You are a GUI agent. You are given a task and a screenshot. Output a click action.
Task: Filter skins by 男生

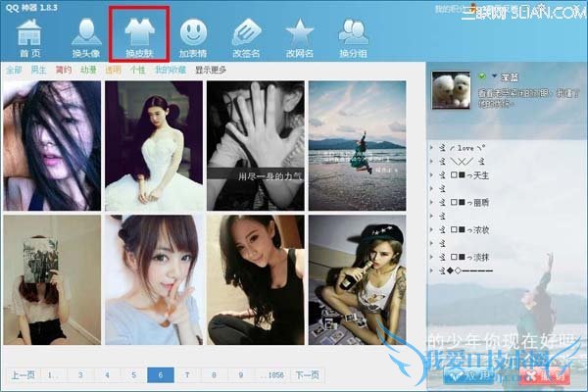coord(38,70)
